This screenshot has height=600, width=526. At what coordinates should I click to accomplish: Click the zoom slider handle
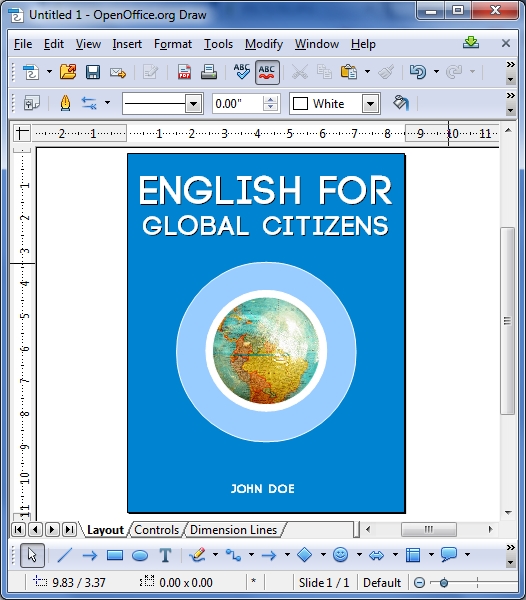444,583
